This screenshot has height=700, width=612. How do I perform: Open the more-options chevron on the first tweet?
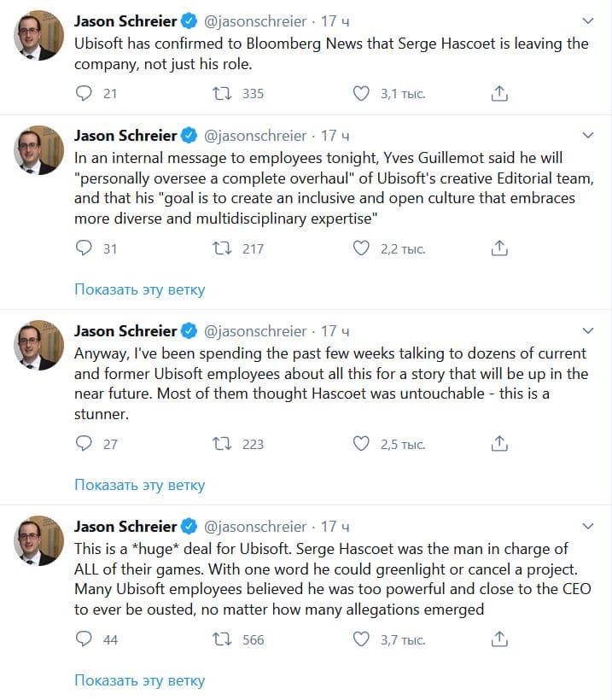pyautogui.click(x=587, y=20)
